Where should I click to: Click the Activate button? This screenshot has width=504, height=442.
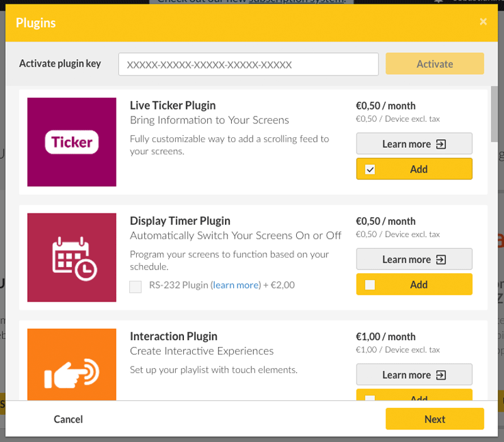435,64
